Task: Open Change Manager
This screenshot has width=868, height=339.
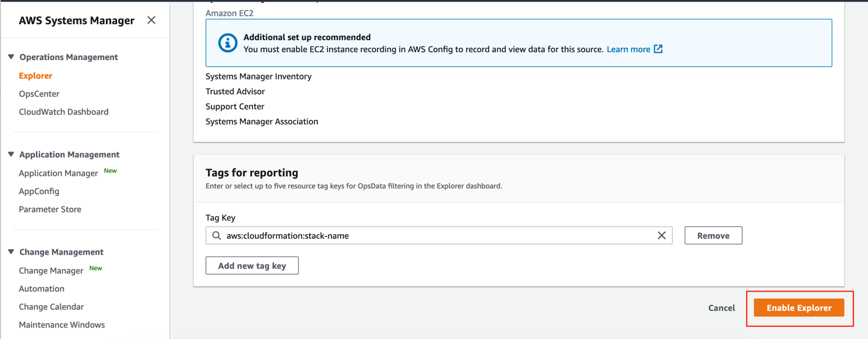Action: 51,270
